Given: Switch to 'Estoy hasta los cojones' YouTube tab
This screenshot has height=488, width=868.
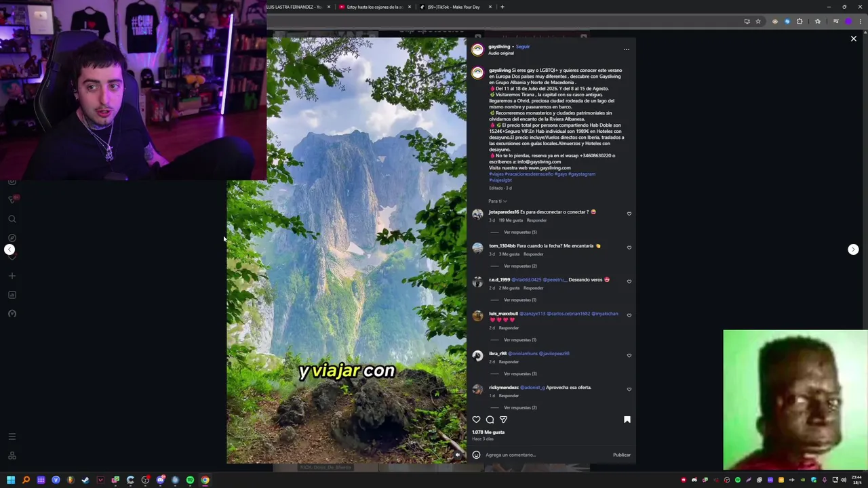Looking at the screenshot, I should 374,7.
